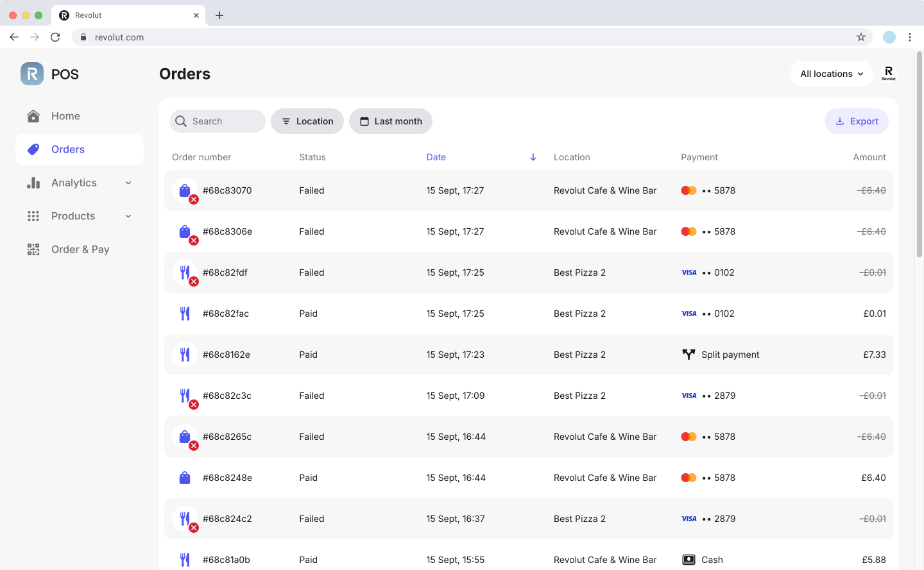Open the All locations dropdown
Screen dimensions: 924x570
[x=831, y=74]
